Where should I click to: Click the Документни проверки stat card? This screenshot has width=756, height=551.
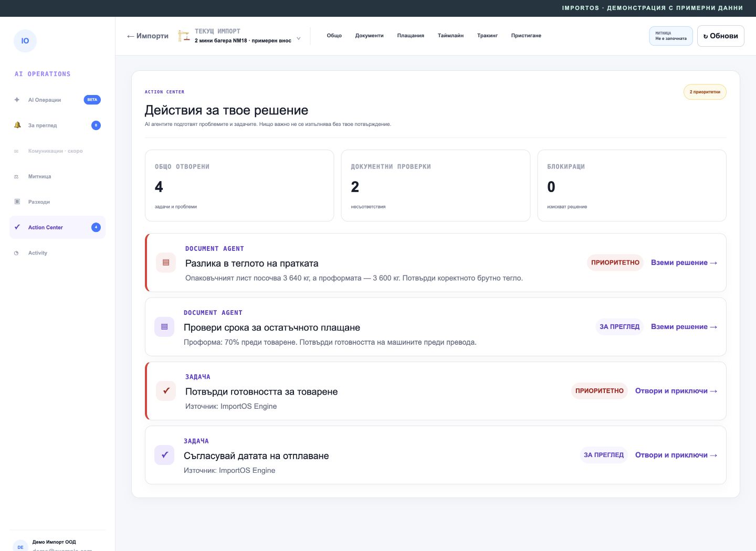pyautogui.click(x=436, y=185)
